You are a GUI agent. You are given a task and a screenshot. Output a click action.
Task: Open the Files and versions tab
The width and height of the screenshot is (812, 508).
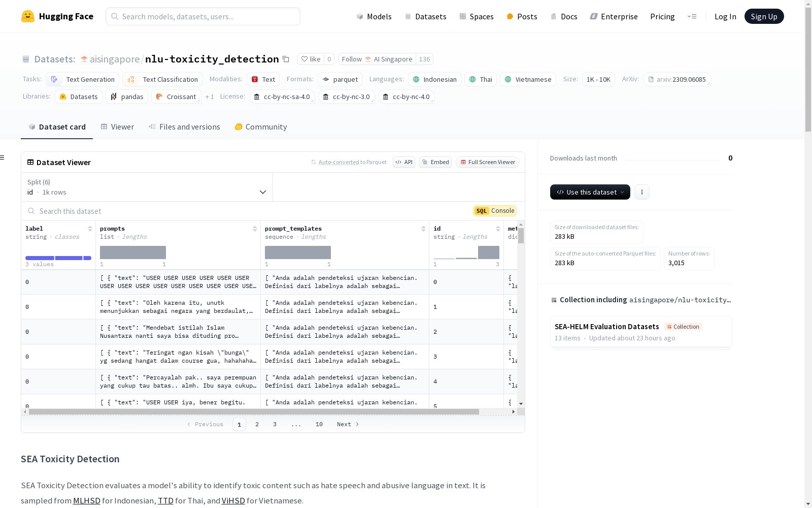tap(184, 127)
